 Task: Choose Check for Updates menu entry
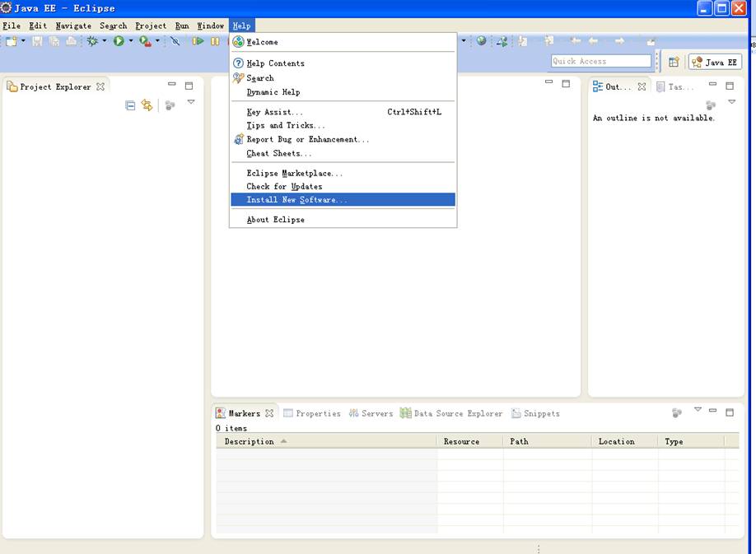(x=343, y=186)
